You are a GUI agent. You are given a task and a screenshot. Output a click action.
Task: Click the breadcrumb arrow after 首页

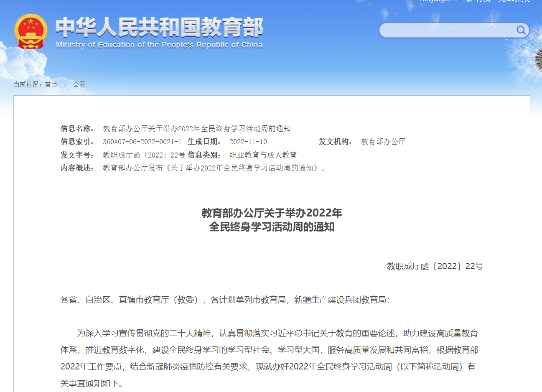coord(65,85)
